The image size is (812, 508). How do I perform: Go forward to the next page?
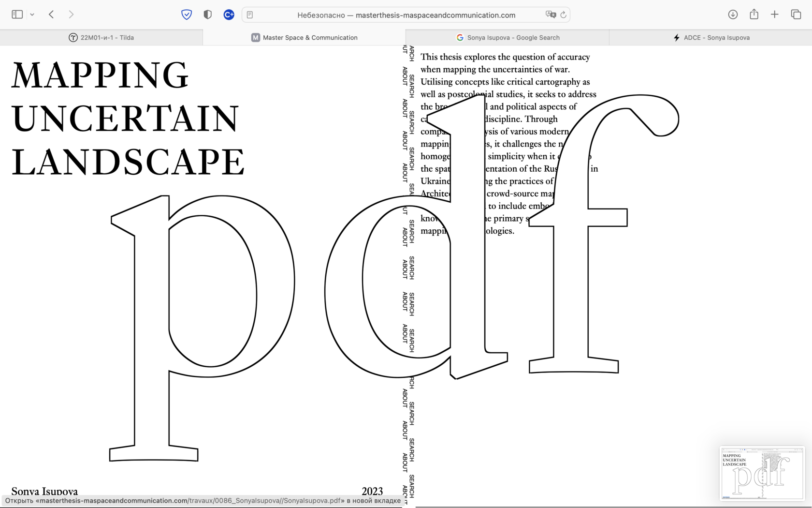(x=71, y=15)
